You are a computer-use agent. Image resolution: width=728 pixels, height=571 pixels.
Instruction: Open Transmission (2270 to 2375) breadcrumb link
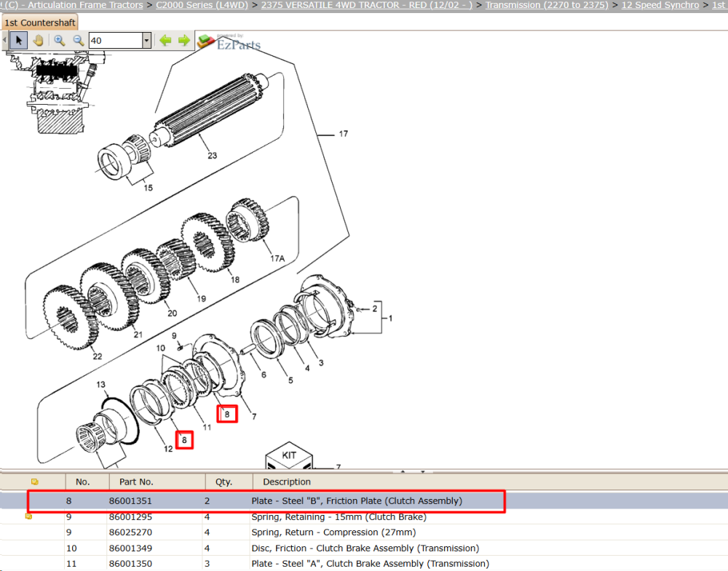tap(547, 5)
